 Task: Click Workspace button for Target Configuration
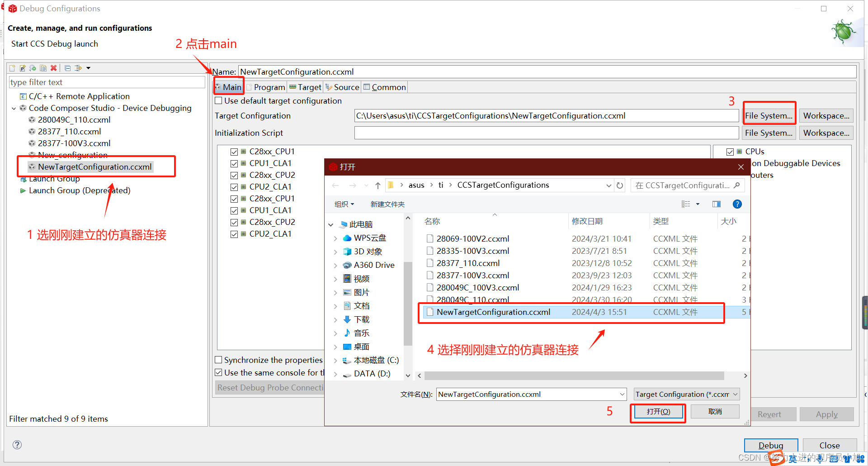(x=826, y=116)
